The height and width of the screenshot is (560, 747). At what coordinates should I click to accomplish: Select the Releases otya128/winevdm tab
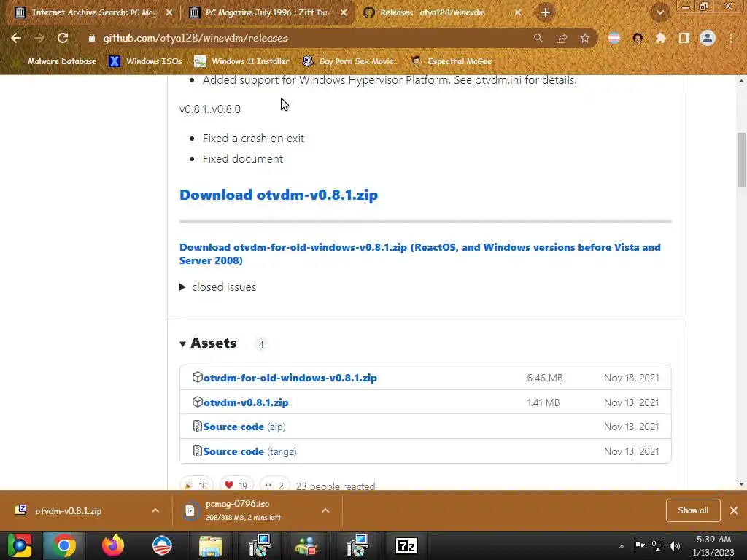coord(433,12)
